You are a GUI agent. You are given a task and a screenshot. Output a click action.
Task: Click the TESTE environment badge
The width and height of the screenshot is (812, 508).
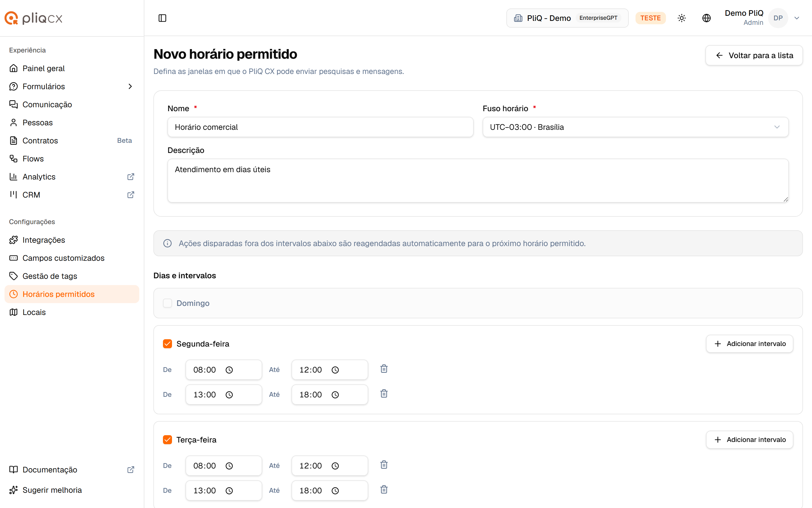click(650, 18)
